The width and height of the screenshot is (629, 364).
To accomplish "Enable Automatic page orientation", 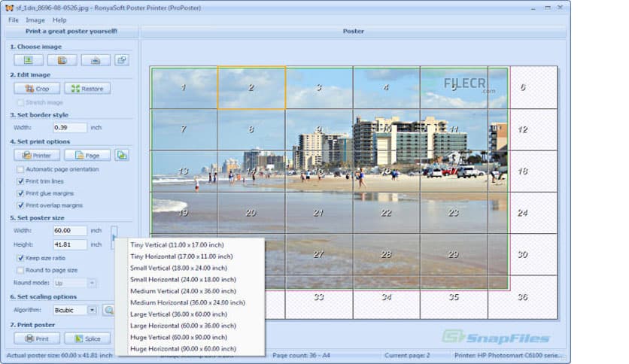I will click(20, 169).
